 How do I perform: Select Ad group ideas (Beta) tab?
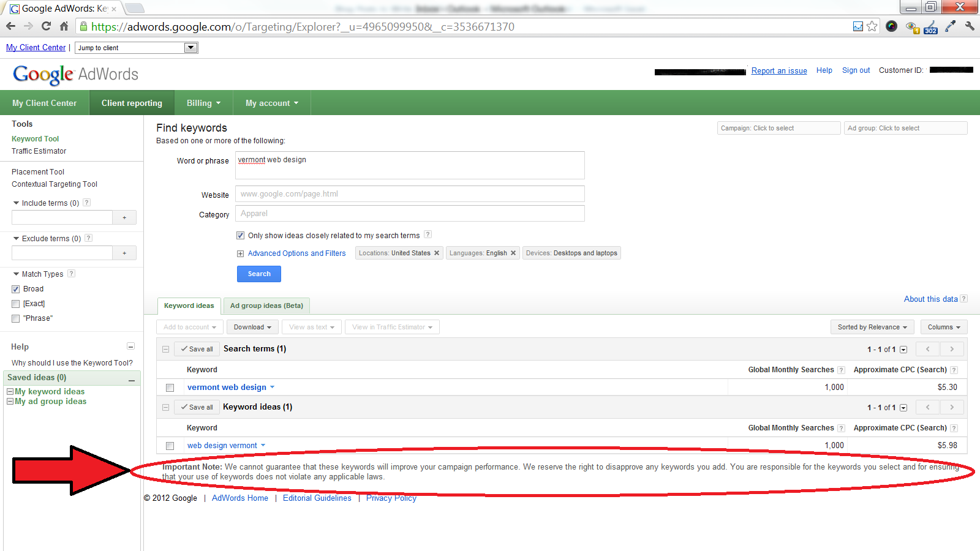pos(266,305)
